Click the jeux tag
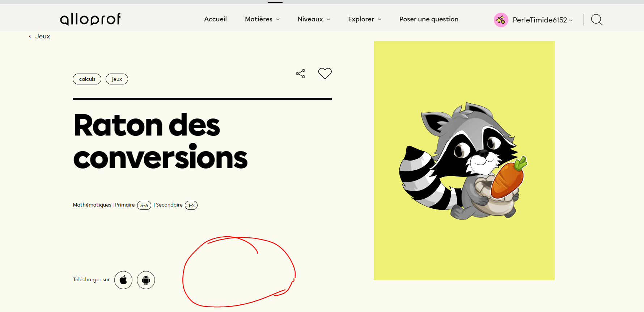644x312 pixels. (116, 79)
